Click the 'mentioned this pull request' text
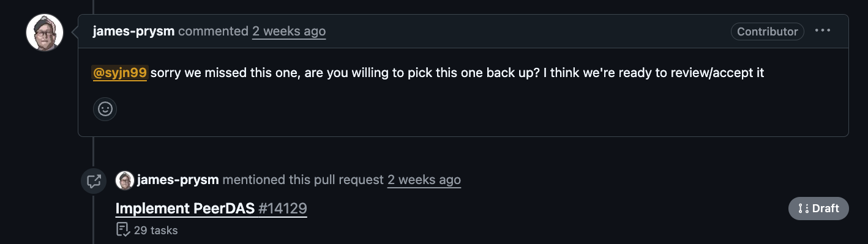Screen dimensions: 868x244 (303, 180)
